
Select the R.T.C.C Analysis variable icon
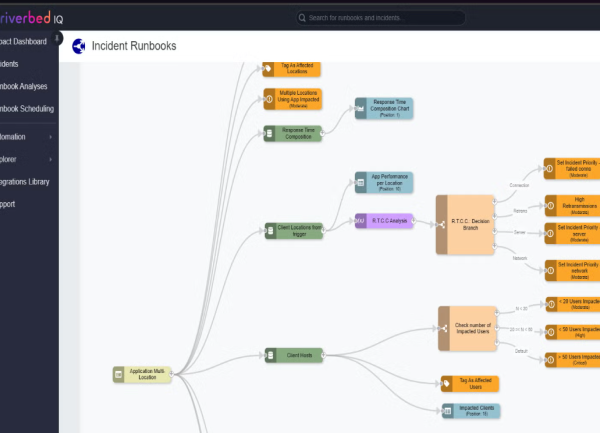[x=360, y=221]
